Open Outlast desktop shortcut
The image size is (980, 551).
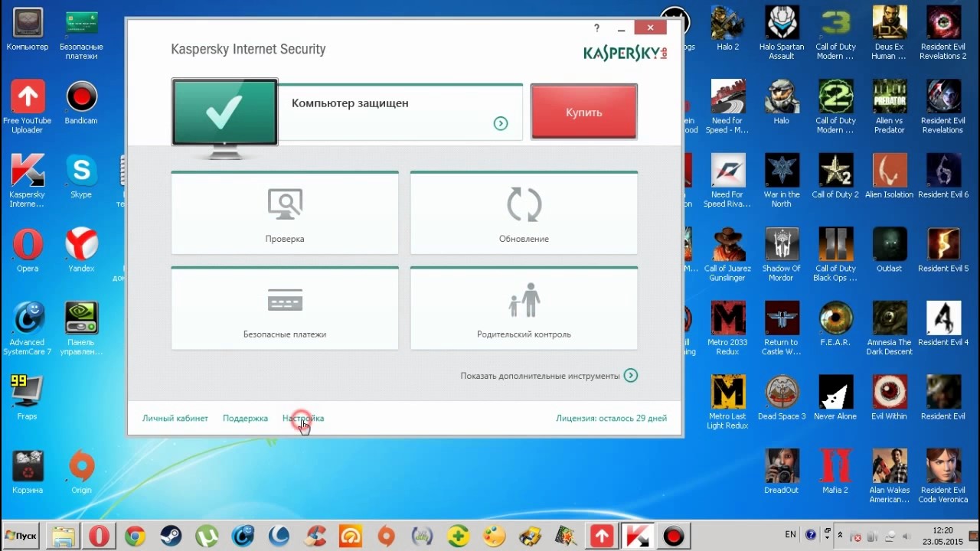click(x=889, y=250)
